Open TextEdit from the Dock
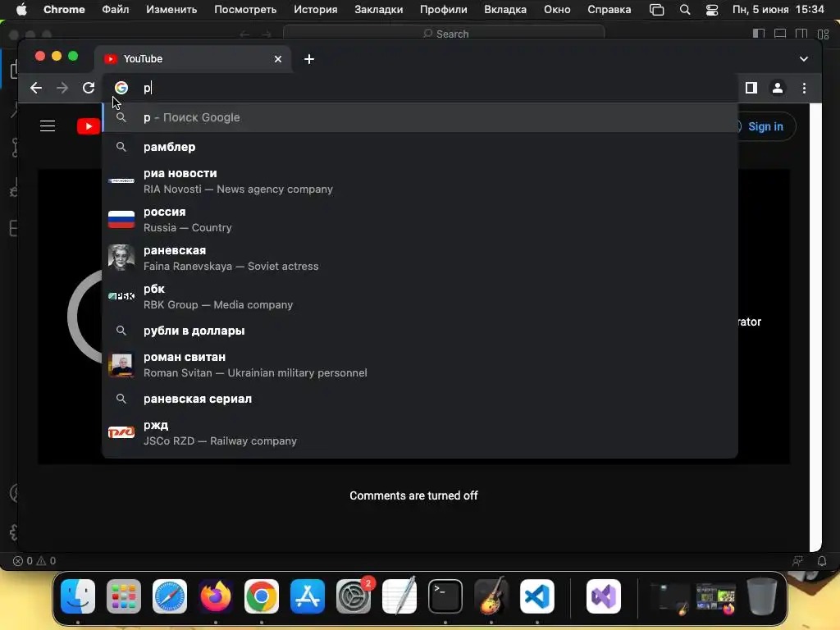The image size is (840, 630). coord(399,596)
